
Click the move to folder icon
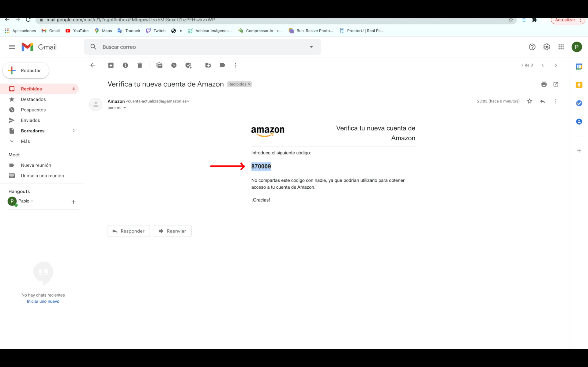208,65
